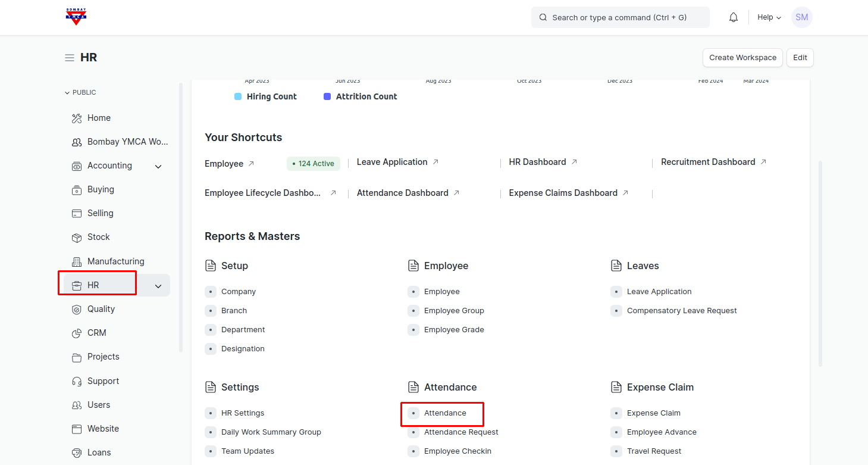Click the Quality shield icon
The height and width of the screenshot is (465, 868).
(x=77, y=310)
